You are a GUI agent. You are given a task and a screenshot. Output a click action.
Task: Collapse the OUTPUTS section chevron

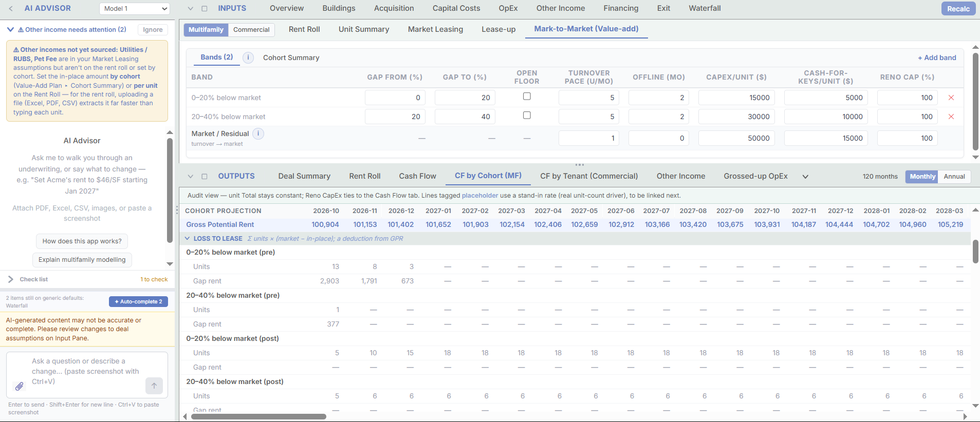(x=191, y=177)
